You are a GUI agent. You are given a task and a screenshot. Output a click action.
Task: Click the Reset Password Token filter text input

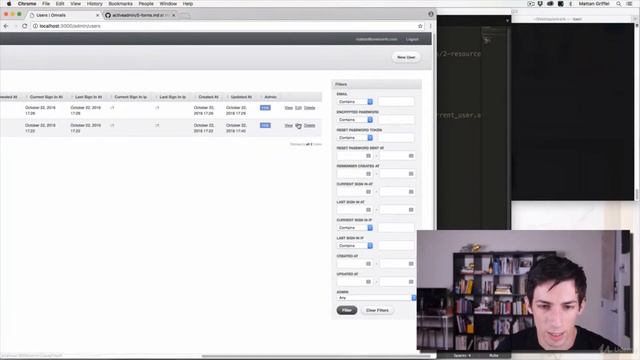tap(396, 138)
